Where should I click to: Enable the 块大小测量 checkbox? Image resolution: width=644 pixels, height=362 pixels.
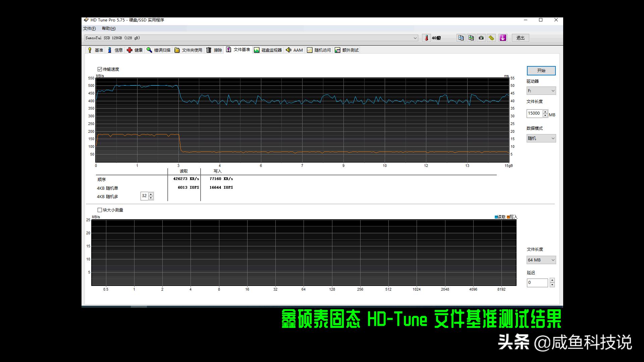100,209
